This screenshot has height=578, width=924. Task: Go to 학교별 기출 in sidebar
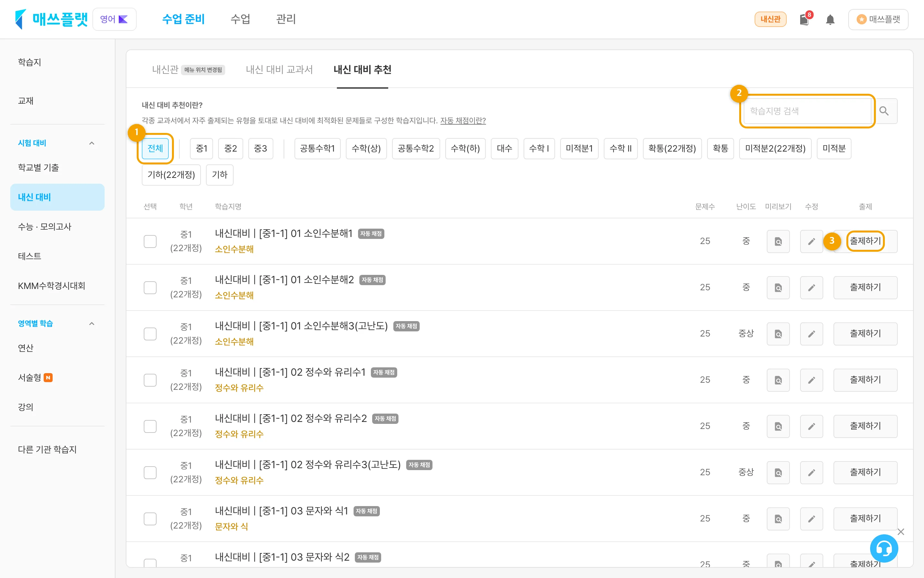point(38,167)
